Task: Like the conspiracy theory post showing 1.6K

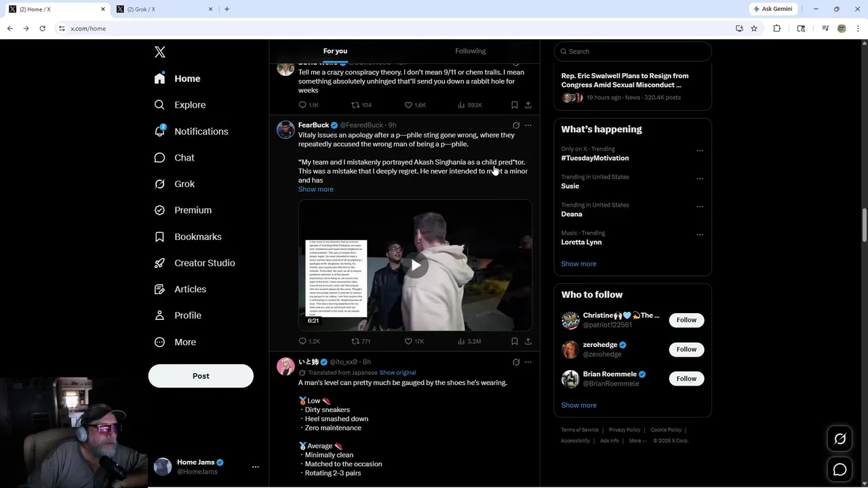Action: pos(415,105)
